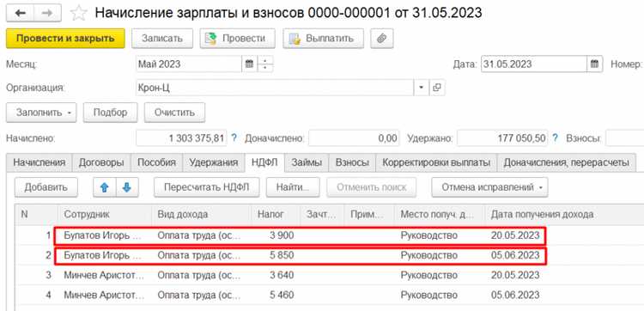Open calendar picker for Месяц field

249,64
